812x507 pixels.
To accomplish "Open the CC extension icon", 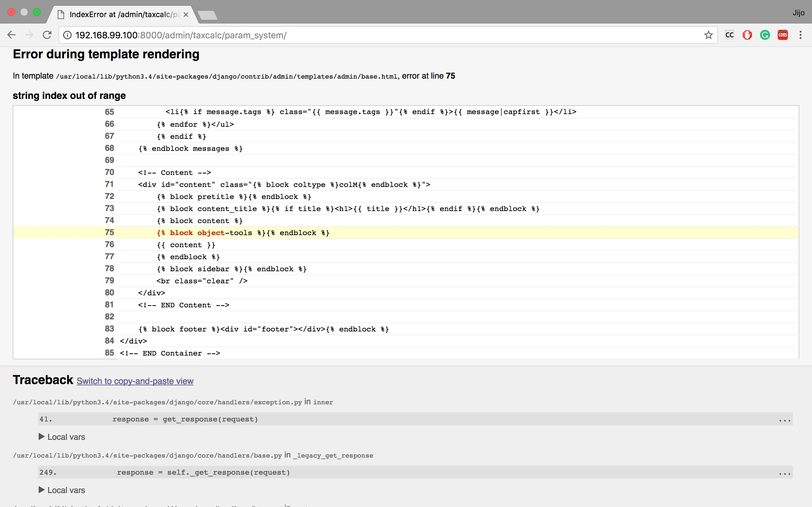I will pos(730,35).
